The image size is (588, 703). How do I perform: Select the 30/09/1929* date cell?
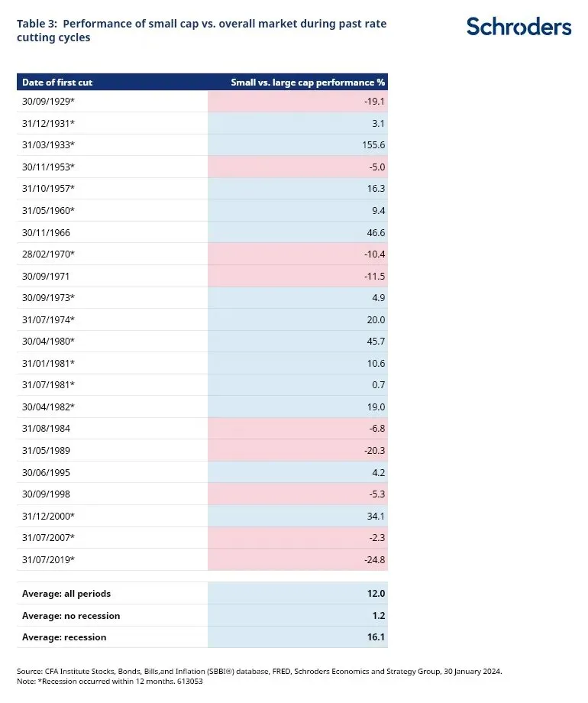[49, 102]
